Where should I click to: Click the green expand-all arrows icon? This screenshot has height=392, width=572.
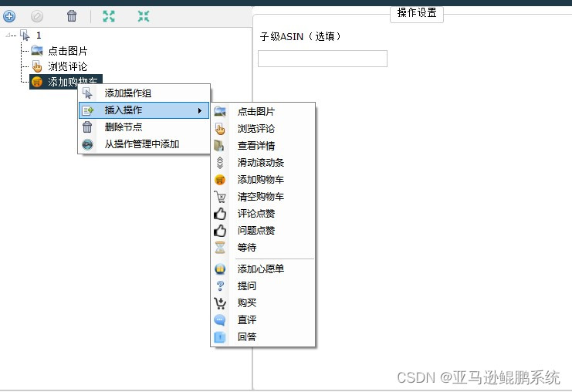[109, 16]
